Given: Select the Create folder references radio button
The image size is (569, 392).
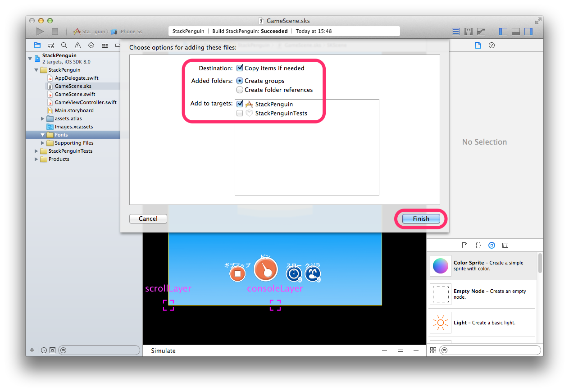Looking at the screenshot, I should pyautogui.click(x=240, y=90).
